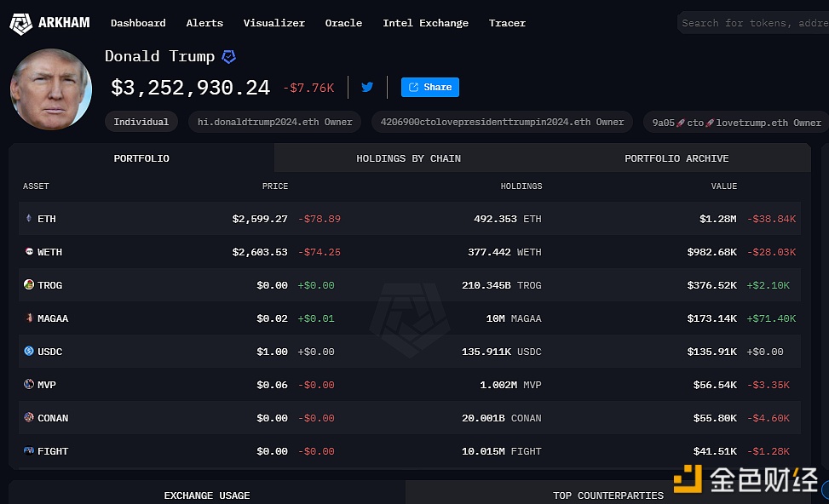Click Donald Trump's profile picture
Image resolution: width=829 pixels, height=504 pixels.
(x=51, y=89)
